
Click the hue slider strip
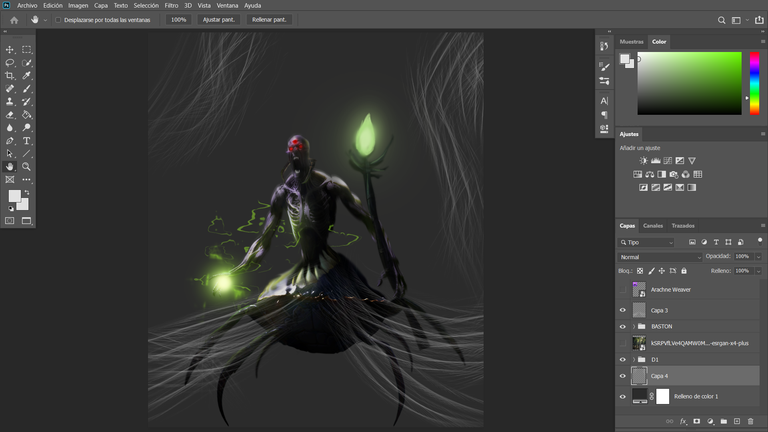click(754, 83)
